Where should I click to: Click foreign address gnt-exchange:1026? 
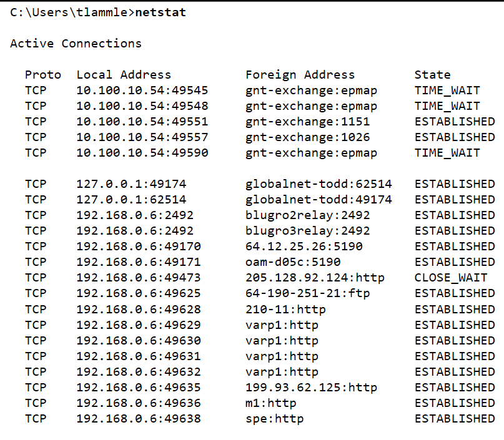pos(307,137)
